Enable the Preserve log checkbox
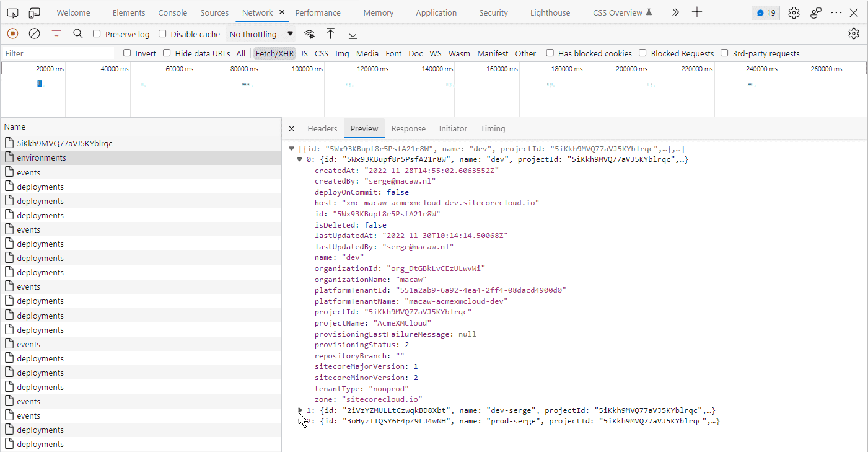Viewport: 868px width, 452px height. point(97,34)
